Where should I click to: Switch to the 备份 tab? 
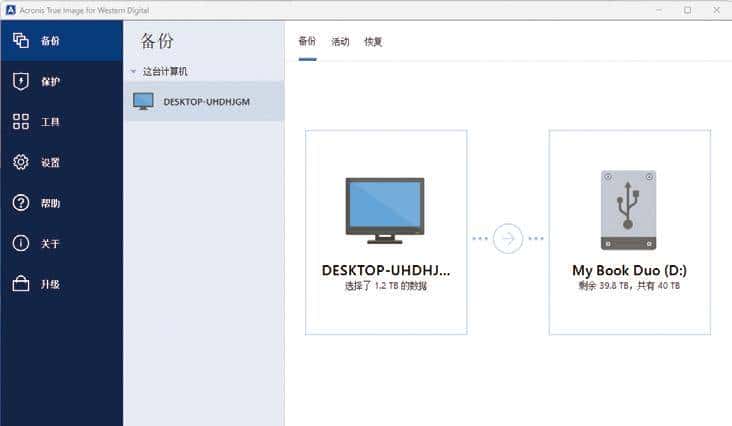(x=307, y=42)
